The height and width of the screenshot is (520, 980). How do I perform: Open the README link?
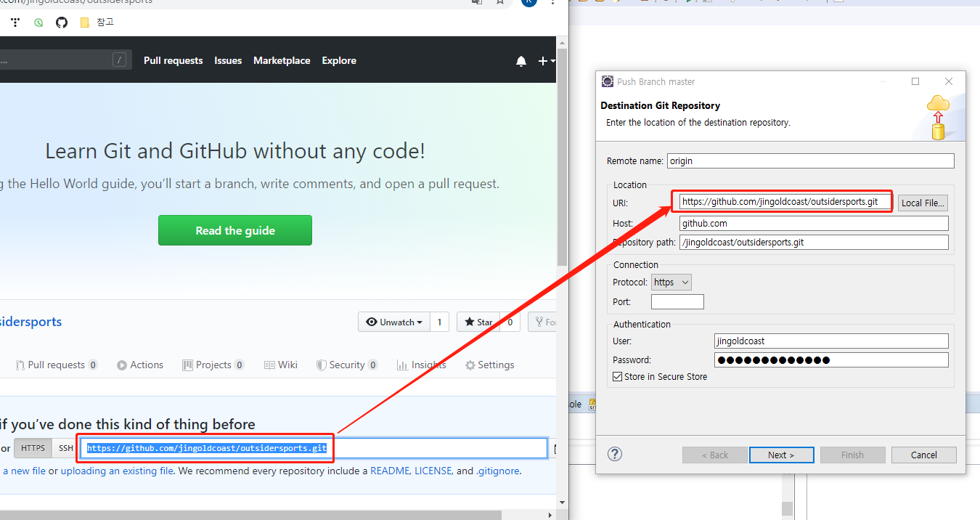tap(390, 471)
